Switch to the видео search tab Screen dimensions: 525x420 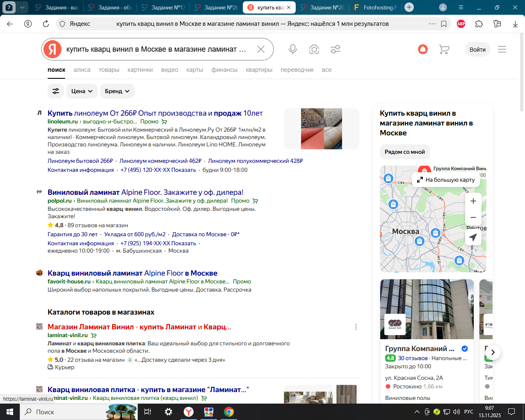[169, 70]
